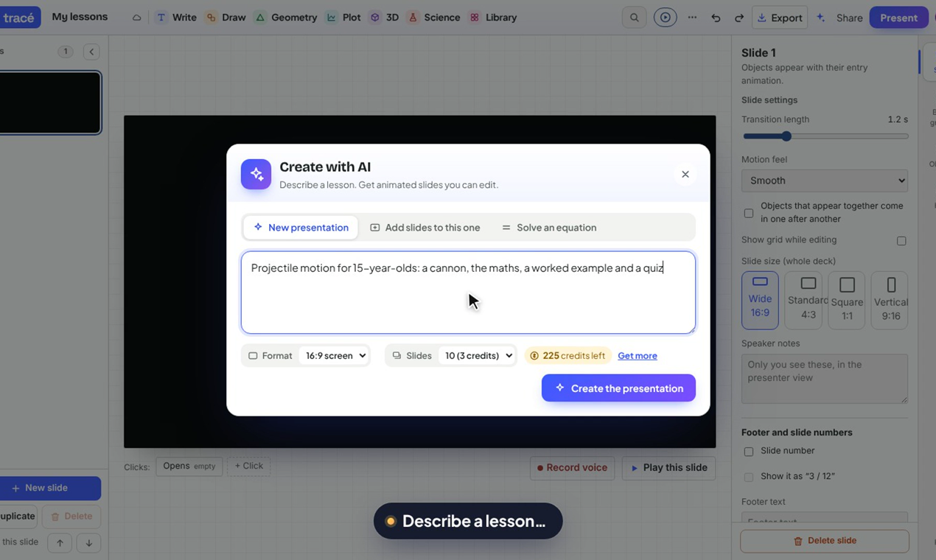This screenshot has width=936, height=560.
Task: Enable the Slide number checkbox
Action: pos(749,452)
